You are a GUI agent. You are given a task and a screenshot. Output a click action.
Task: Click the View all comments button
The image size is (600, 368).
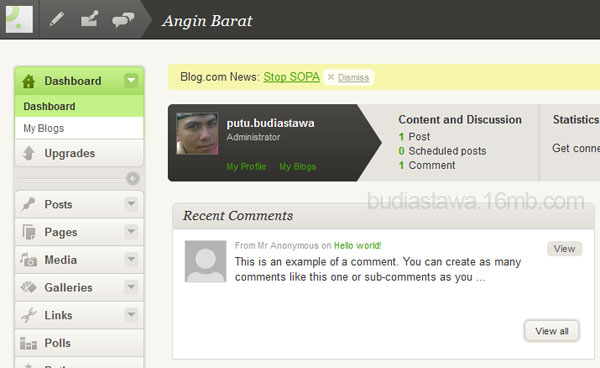point(552,331)
